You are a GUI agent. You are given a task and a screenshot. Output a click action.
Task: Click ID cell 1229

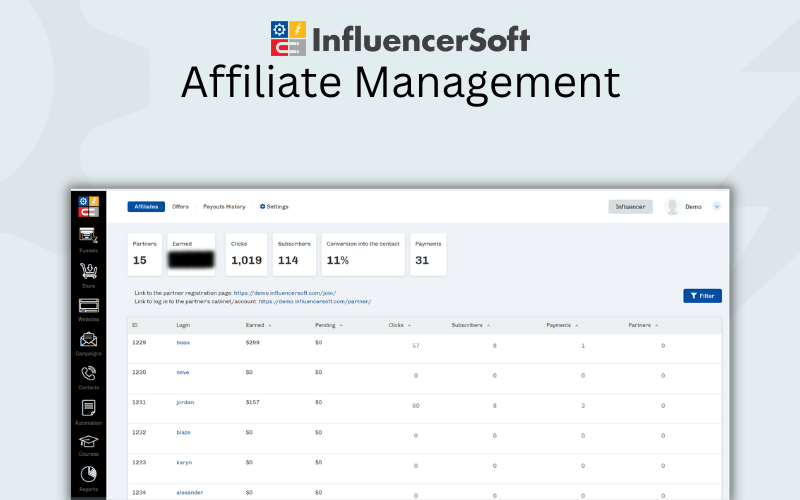tap(139, 343)
